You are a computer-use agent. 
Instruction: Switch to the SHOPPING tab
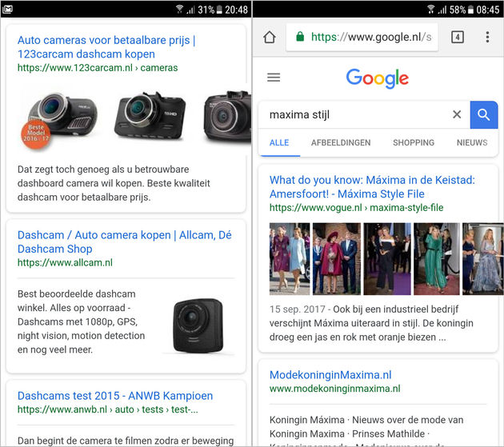[x=414, y=142]
